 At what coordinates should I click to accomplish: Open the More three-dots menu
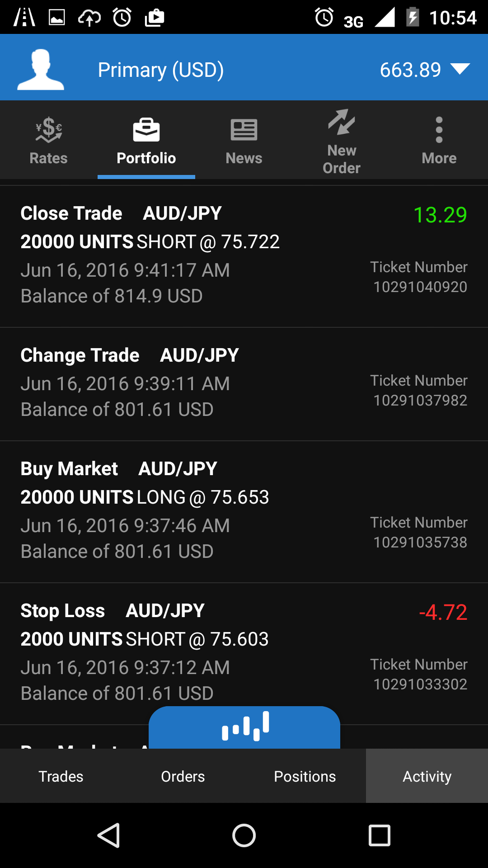[439, 130]
